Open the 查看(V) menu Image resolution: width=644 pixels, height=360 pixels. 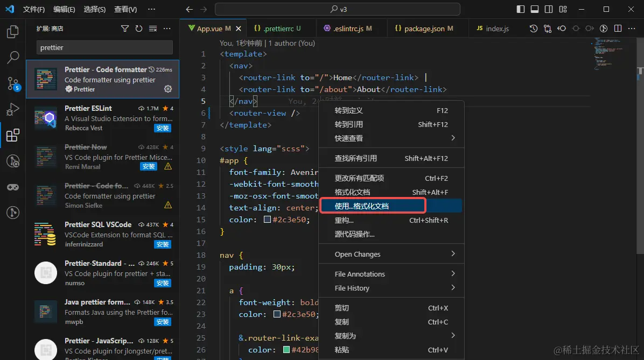coord(125,9)
